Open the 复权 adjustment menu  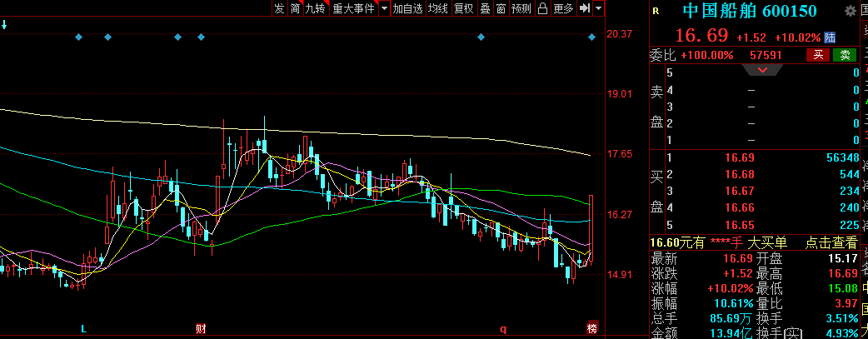pyautogui.click(x=463, y=8)
